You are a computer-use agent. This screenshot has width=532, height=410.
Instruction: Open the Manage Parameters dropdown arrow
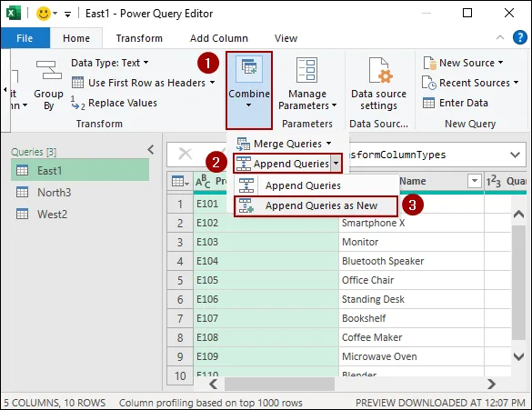coord(334,105)
